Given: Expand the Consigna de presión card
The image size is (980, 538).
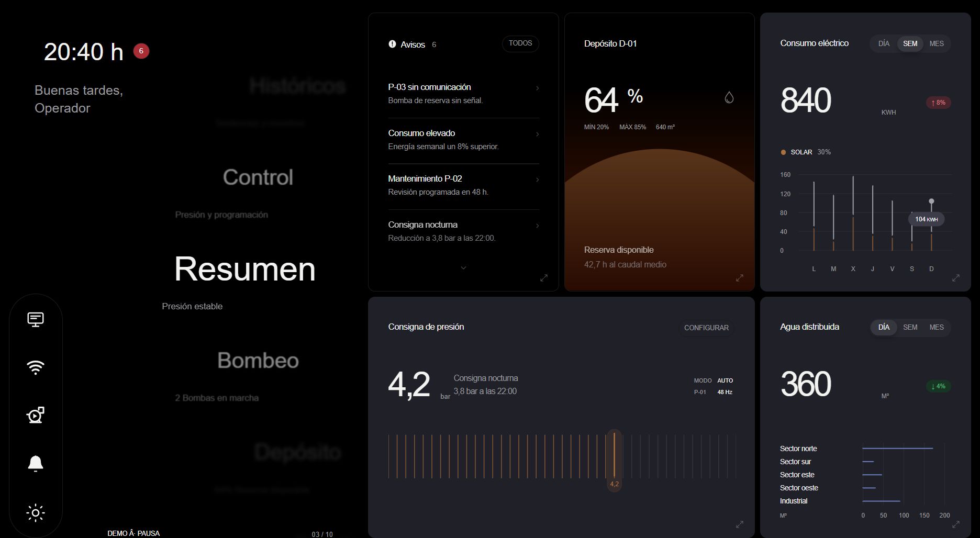Looking at the screenshot, I should pyautogui.click(x=740, y=524).
